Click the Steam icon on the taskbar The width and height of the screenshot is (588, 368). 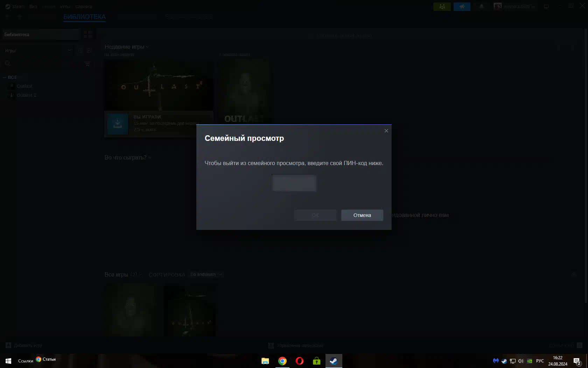[334, 361]
